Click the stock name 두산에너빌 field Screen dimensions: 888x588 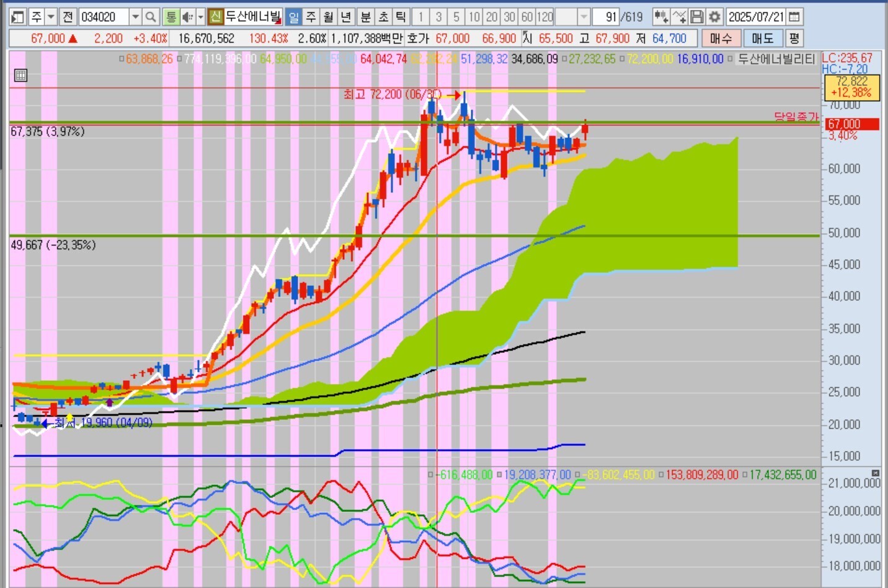click(x=253, y=17)
